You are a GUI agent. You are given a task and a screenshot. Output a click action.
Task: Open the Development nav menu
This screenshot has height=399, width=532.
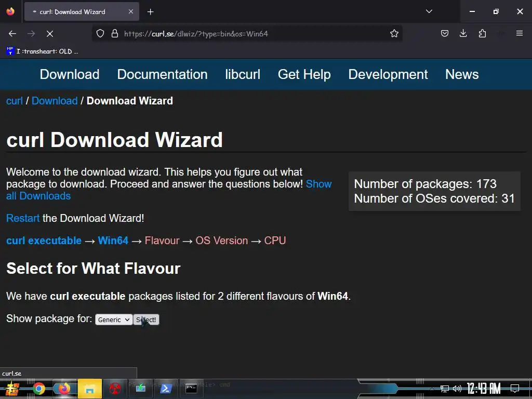pyautogui.click(x=388, y=74)
